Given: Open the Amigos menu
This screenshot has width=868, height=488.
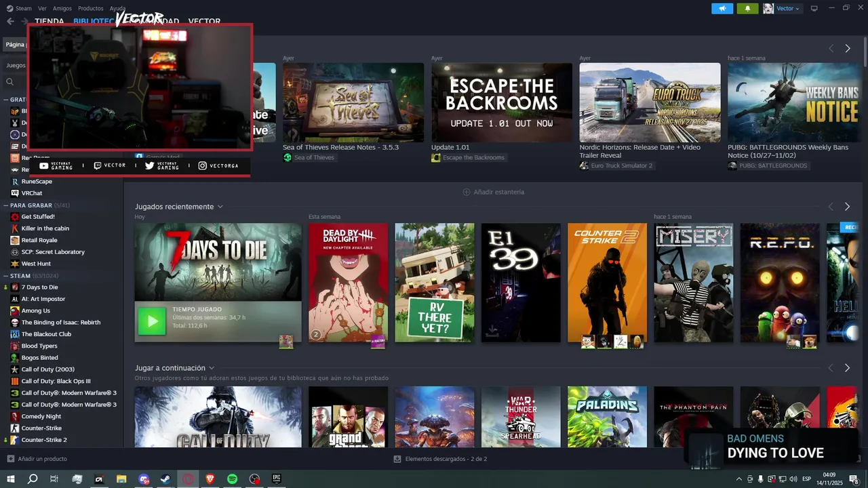Looking at the screenshot, I should [62, 8].
